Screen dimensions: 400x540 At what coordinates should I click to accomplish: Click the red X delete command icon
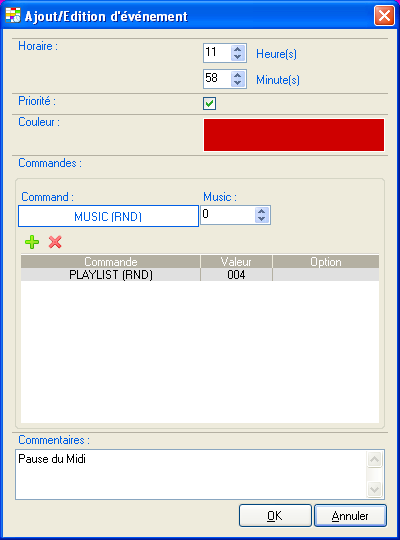click(55, 242)
